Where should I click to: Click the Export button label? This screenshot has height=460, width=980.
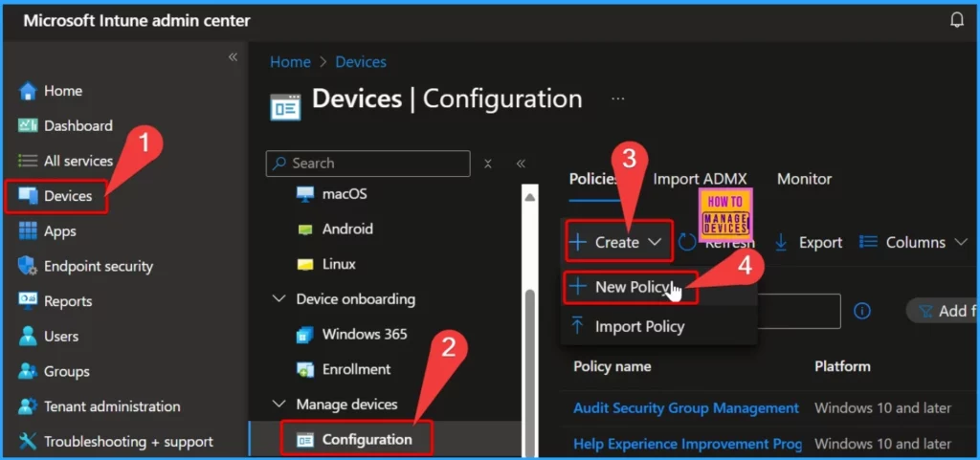[820, 242]
